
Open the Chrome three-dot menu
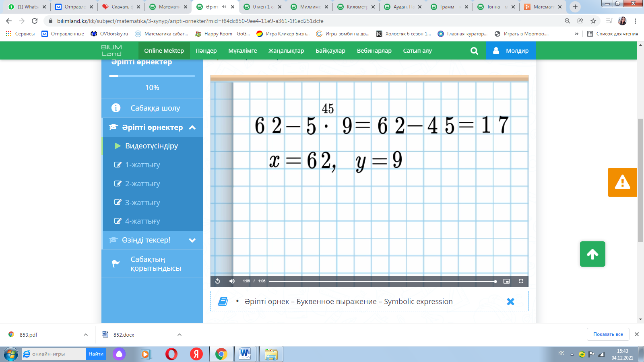[636, 21]
